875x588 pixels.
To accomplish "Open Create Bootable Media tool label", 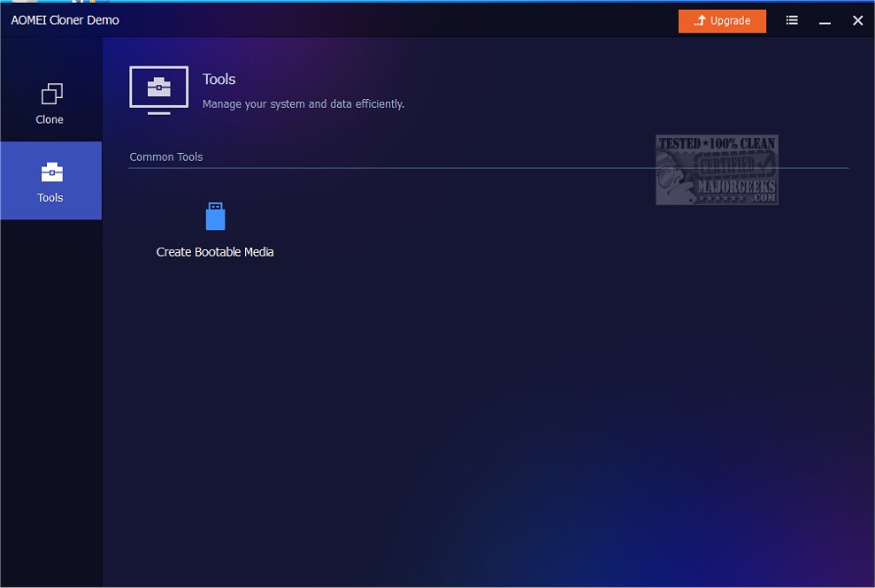I will (215, 252).
